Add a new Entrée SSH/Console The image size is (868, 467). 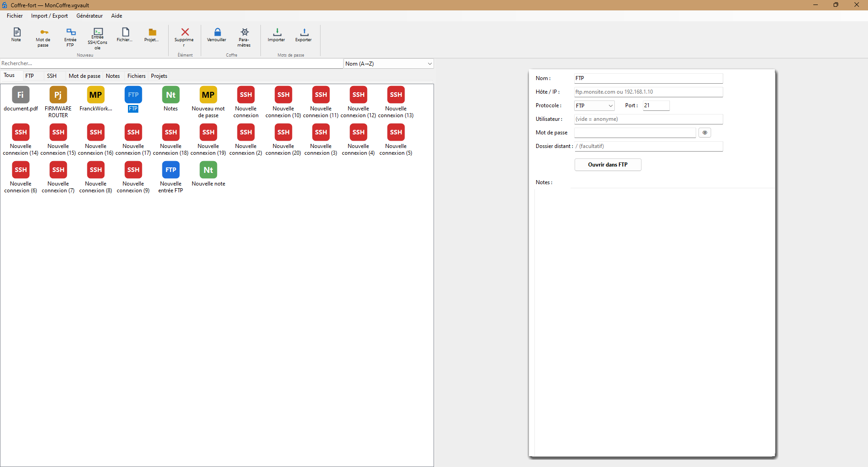pyautogui.click(x=98, y=39)
